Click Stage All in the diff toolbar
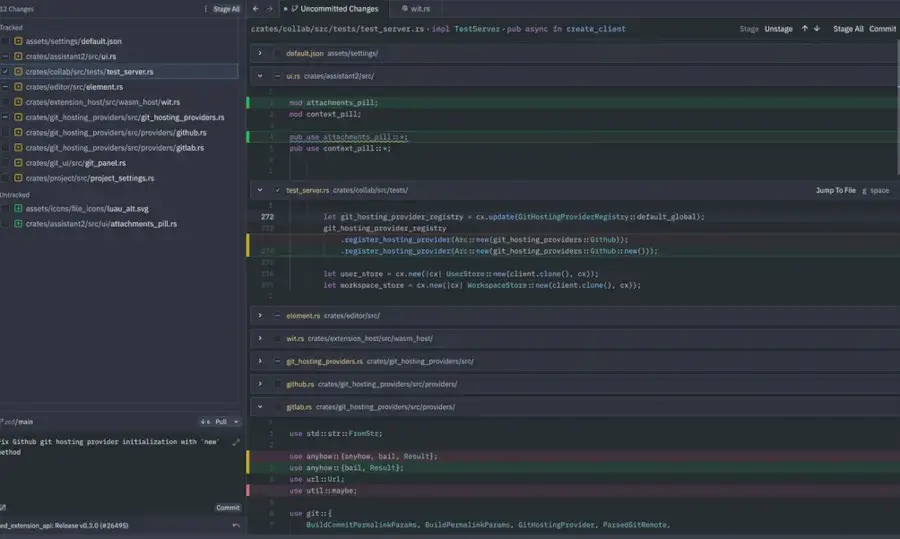Screen dimensions: 900x539 point(848,29)
